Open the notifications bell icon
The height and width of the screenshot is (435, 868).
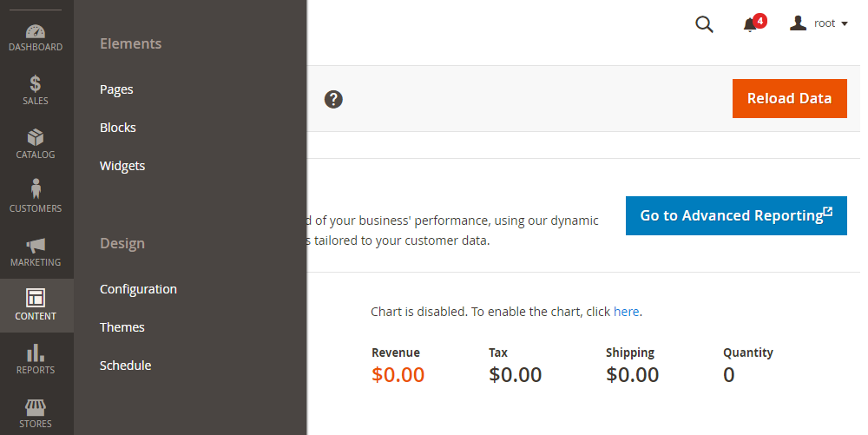(x=751, y=24)
